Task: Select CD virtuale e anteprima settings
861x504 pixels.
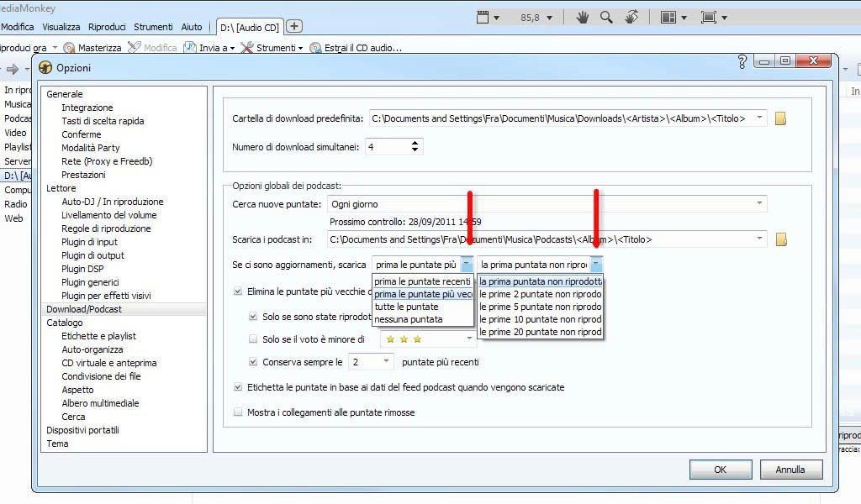Action: (109, 363)
